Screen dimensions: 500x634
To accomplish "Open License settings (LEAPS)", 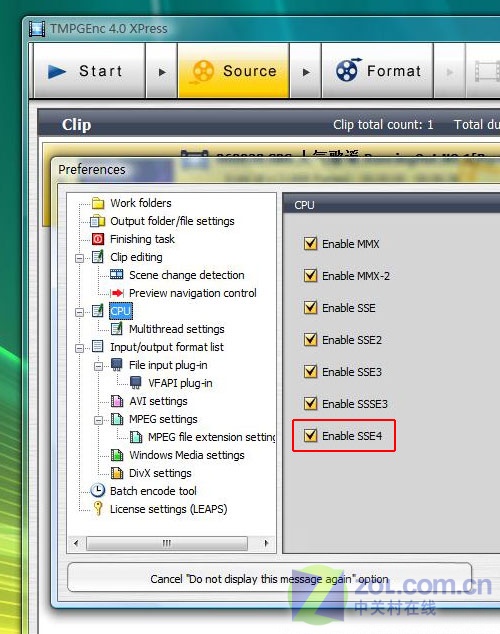I will click(169, 509).
